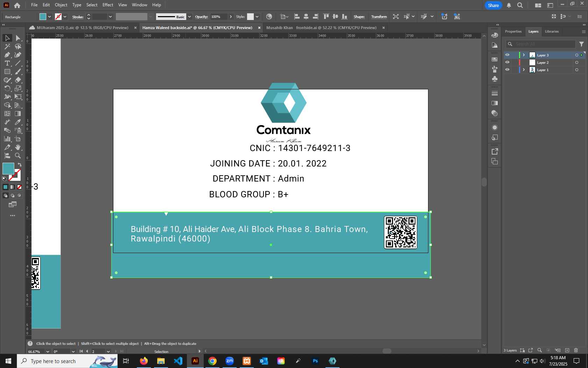Select the Eraser tool
The width and height of the screenshot is (588, 368).
pos(18,80)
